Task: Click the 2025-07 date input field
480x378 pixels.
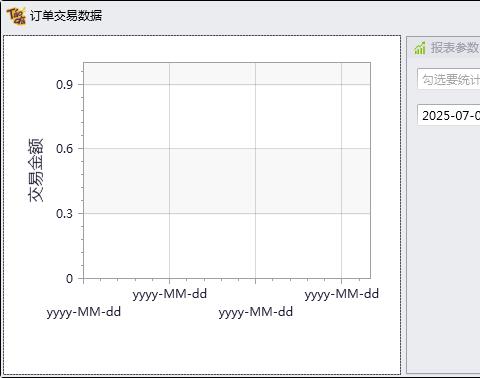Action: coord(449,115)
